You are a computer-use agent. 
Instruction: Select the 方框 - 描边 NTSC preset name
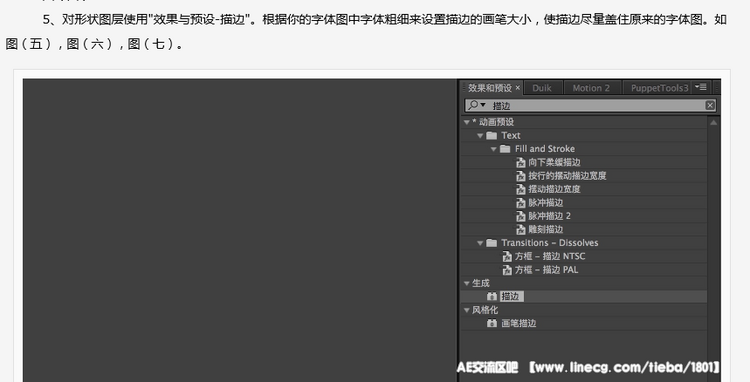click(550, 256)
